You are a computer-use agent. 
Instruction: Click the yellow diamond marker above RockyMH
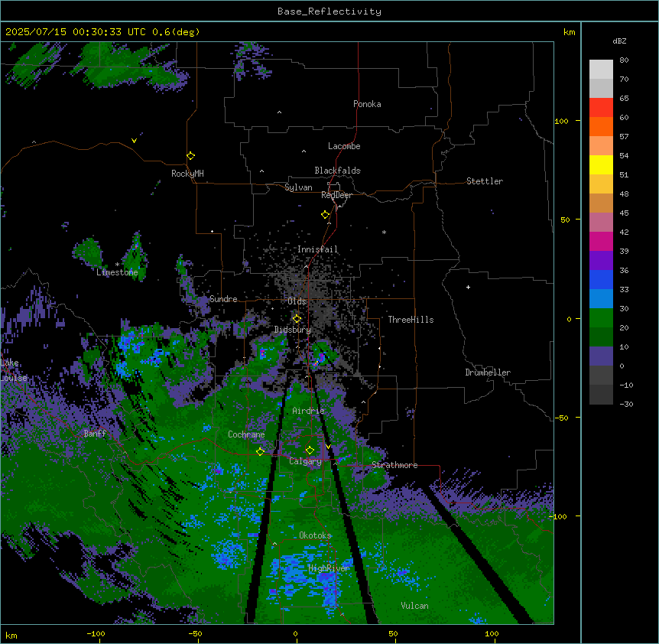click(x=191, y=156)
